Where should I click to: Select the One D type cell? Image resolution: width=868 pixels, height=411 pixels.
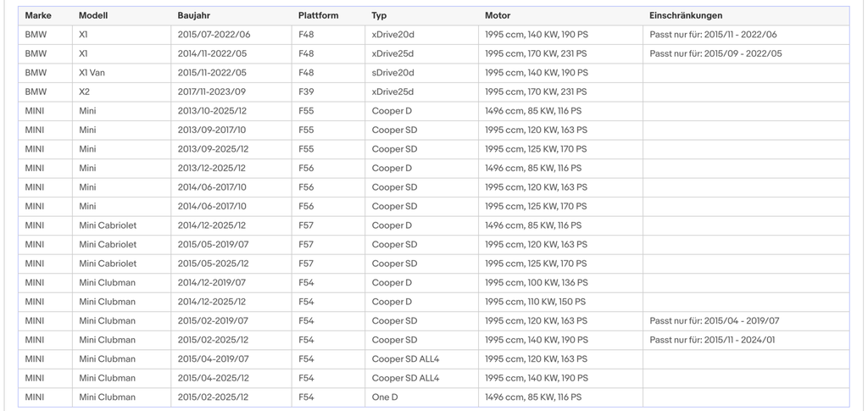(422, 397)
